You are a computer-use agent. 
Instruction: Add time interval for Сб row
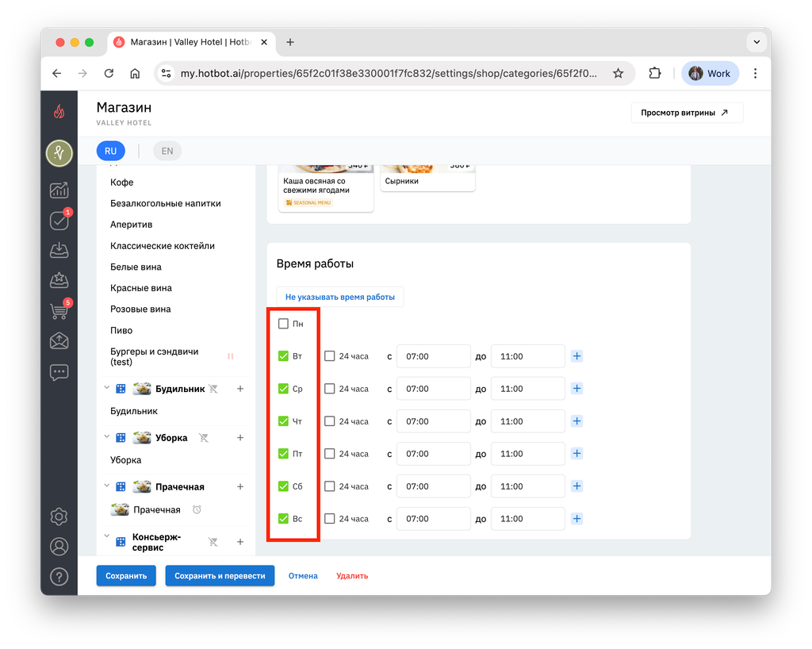click(577, 486)
